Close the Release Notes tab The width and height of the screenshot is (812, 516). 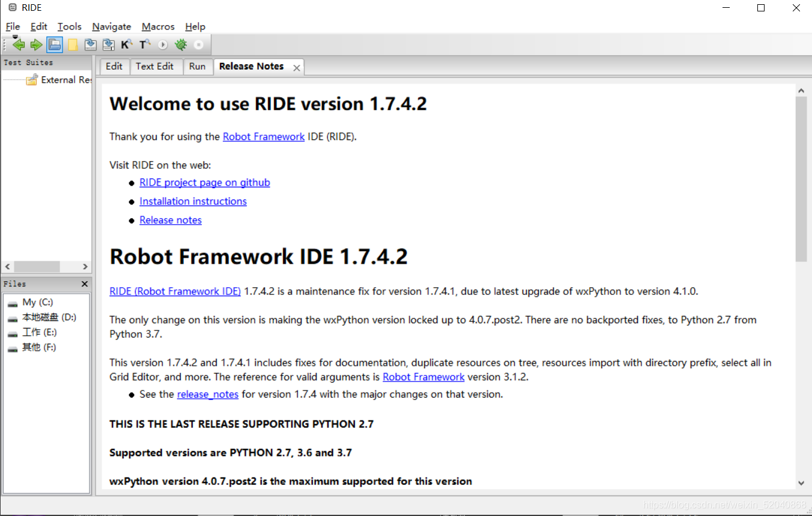(295, 67)
